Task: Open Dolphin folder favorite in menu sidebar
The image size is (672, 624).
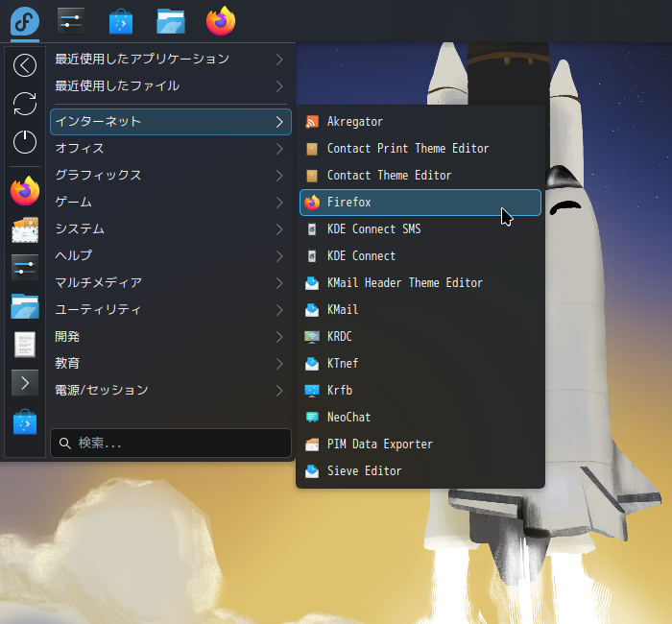Action: (25, 306)
